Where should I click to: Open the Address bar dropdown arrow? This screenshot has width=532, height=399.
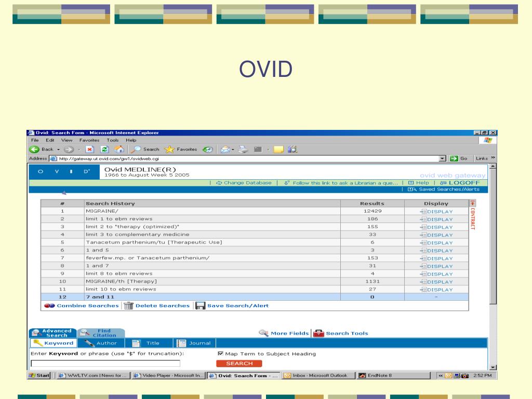[442, 158]
